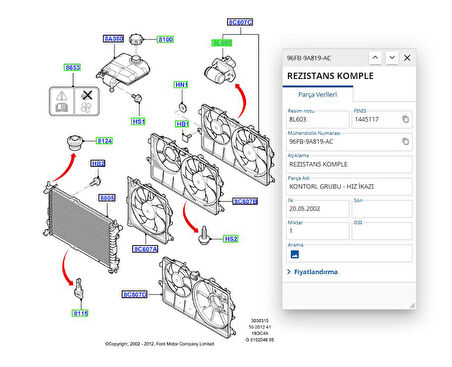Select the HB1 callout label
452x367 pixels.
(182, 124)
